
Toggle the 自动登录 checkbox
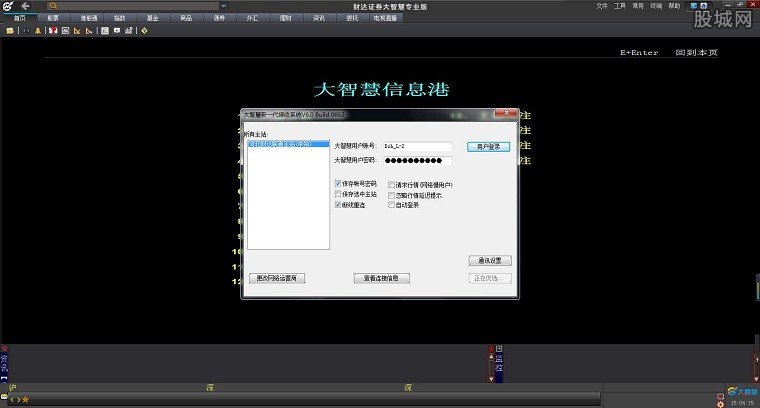[x=391, y=205]
